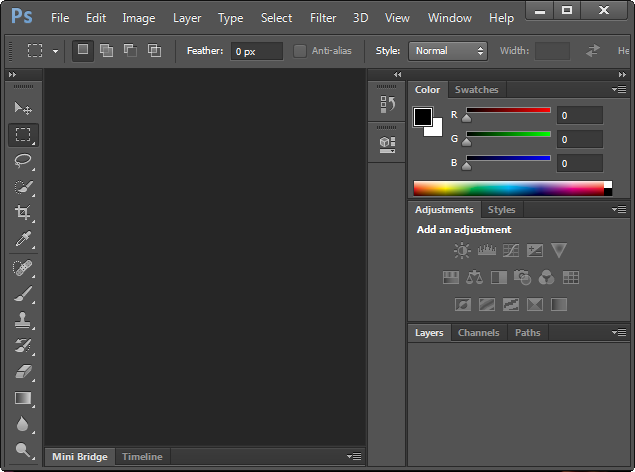This screenshot has height=472, width=635.
Task: Click the R slider handle
Action: coord(467,118)
